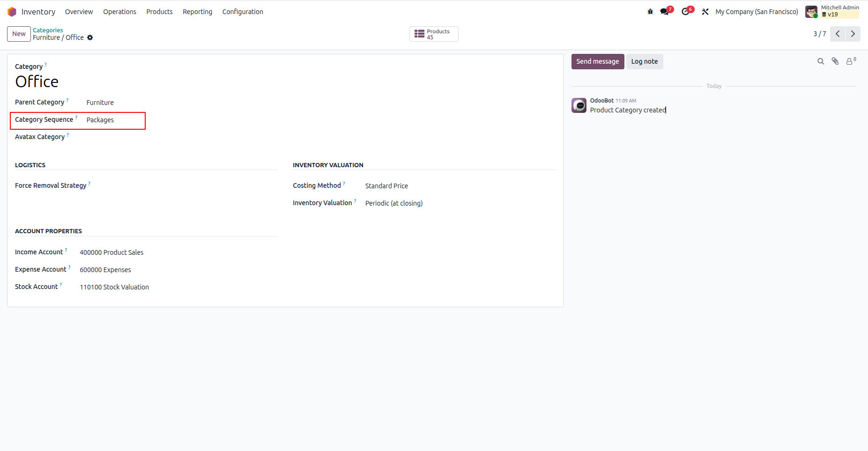Screen dimensions: 868x451
Task: Click the 3 / 7 record pager counter
Action: tap(819, 34)
